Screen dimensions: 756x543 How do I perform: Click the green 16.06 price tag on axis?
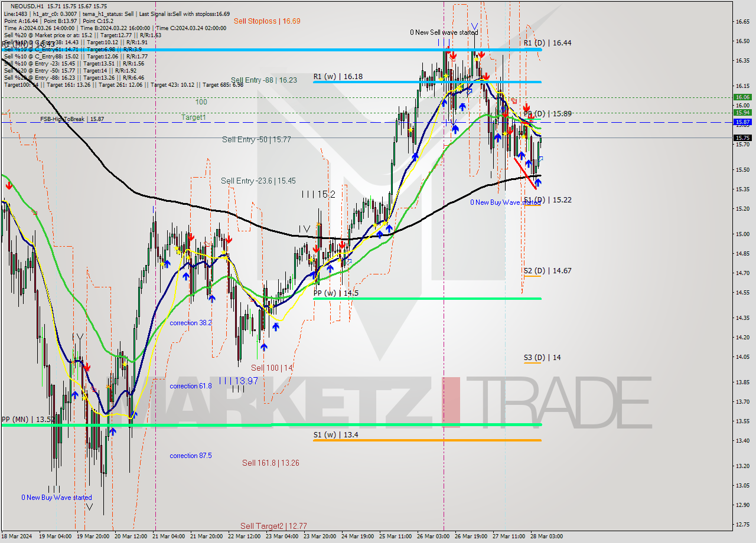(x=742, y=97)
